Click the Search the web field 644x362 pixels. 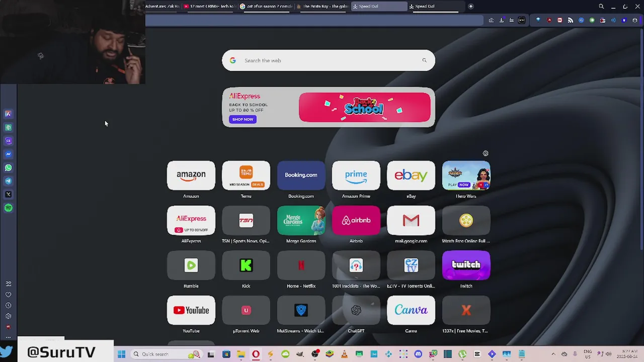(329, 60)
